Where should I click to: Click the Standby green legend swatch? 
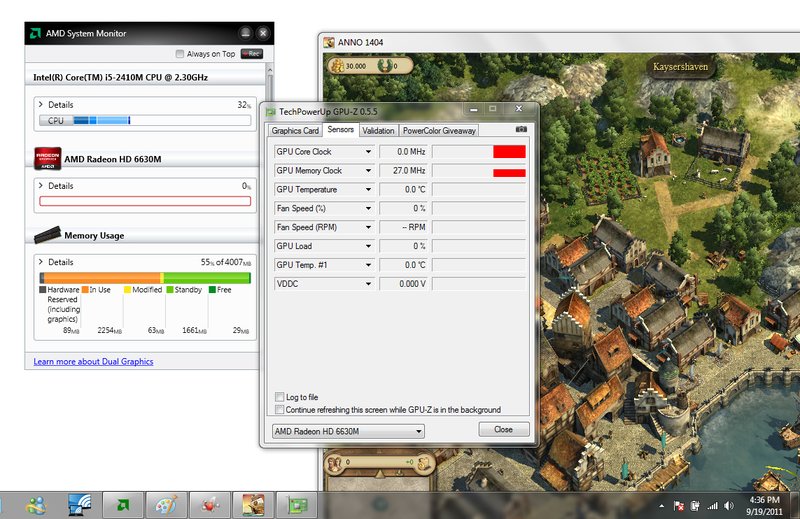pos(170,289)
